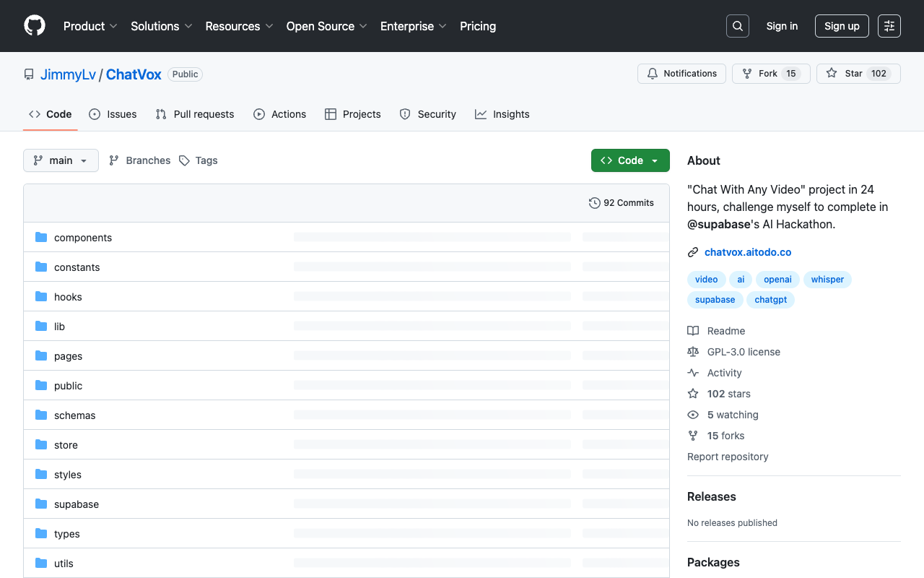Click the pulse icon beside Activity
The image size is (924, 578).
click(x=693, y=373)
